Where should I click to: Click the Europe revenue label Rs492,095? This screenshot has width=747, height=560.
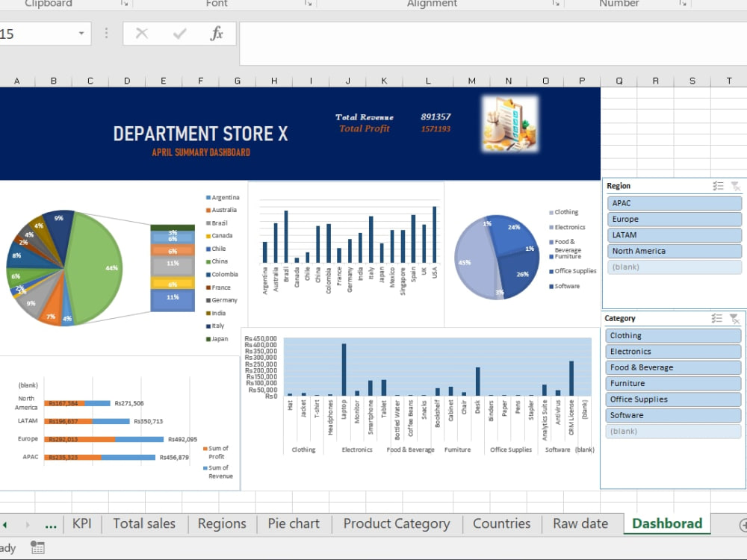pyautogui.click(x=182, y=440)
